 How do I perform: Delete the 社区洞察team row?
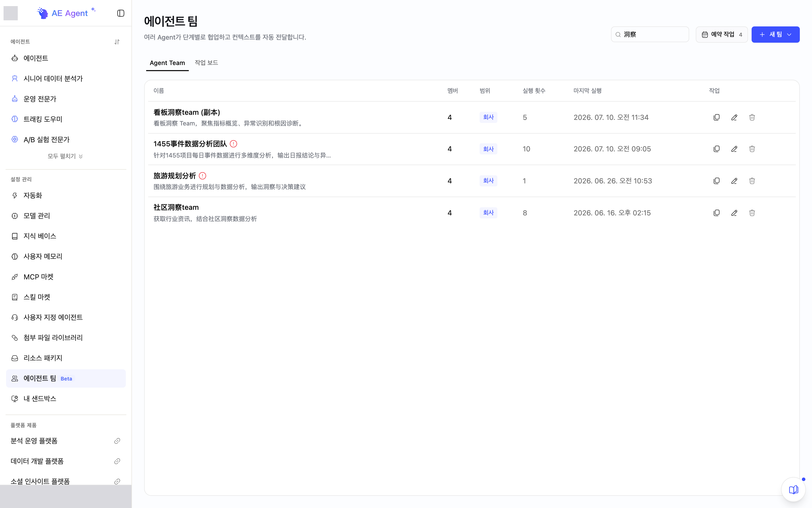tap(752, 213)
